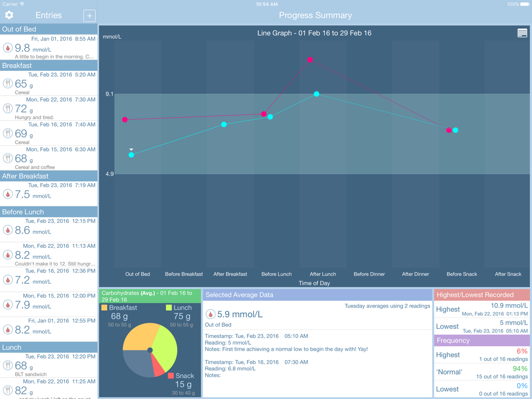Image resolution: width=532 pixels, height=399 pixels.
Task: Tap the 'Before Lunch' section header in Entries
Action: [49, 212]
